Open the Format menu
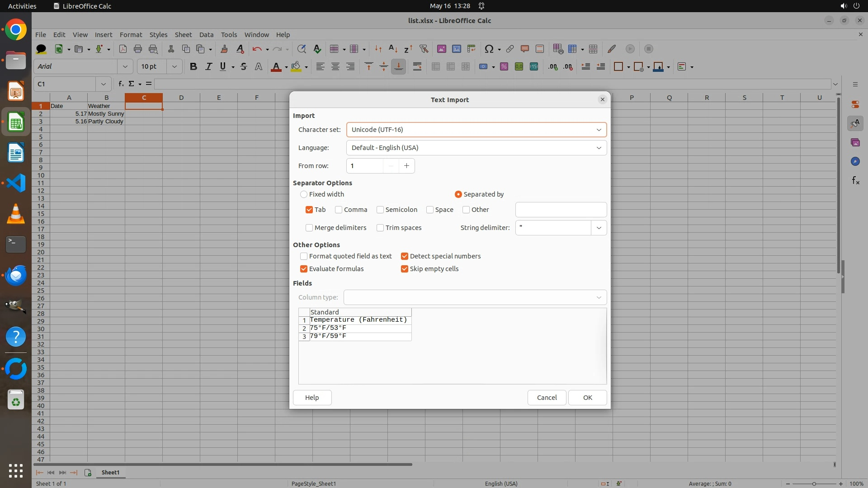The image size is (868, 488). [x=131, y=35]
